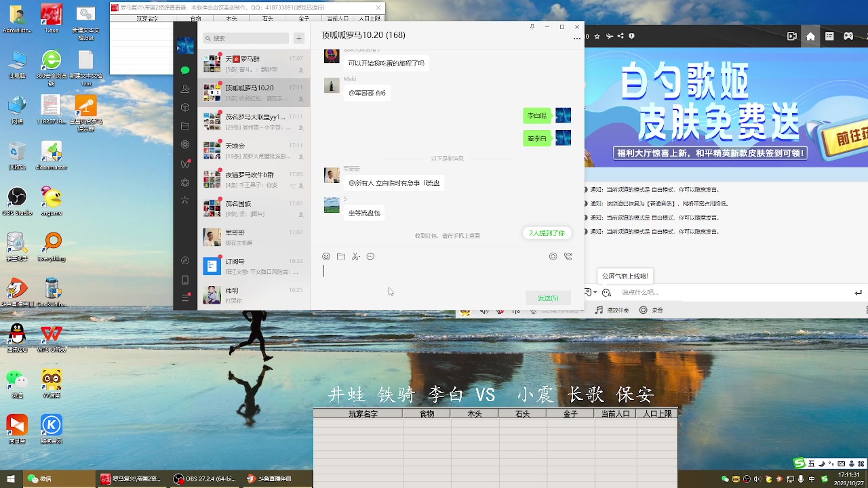Click the + button to start a new chat
This screenshot has width=868, height=488.
click(x=299, y=38)
